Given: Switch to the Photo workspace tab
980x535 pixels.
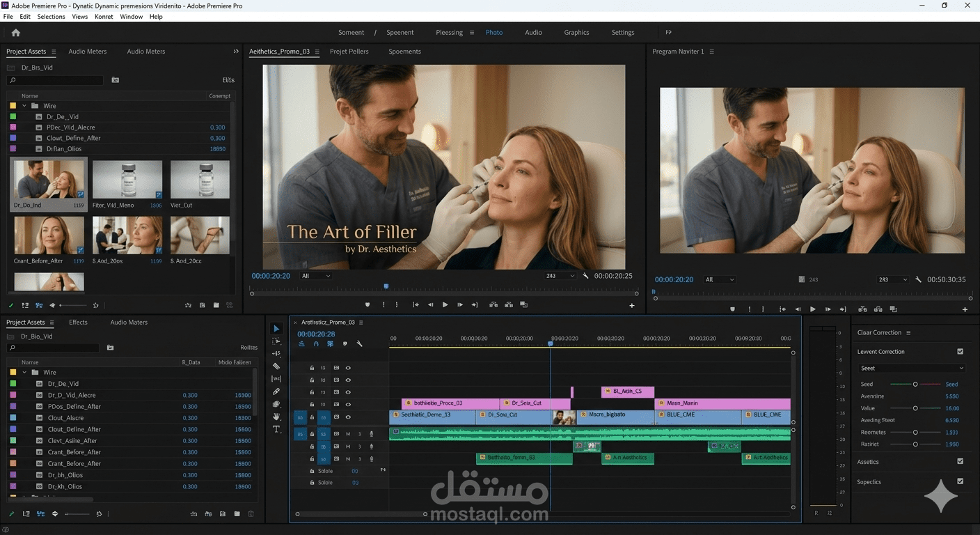Looking at the screenshot, I should coord(493,32).
